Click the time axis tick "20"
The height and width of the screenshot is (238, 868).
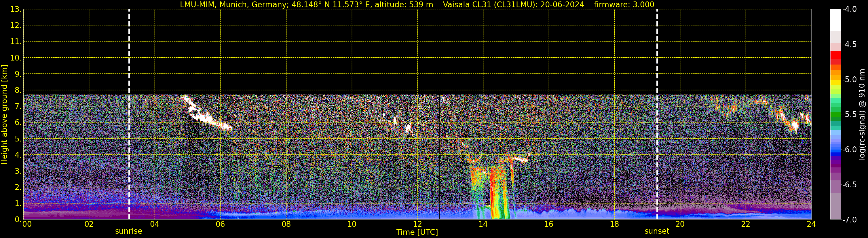coord(680,224)
